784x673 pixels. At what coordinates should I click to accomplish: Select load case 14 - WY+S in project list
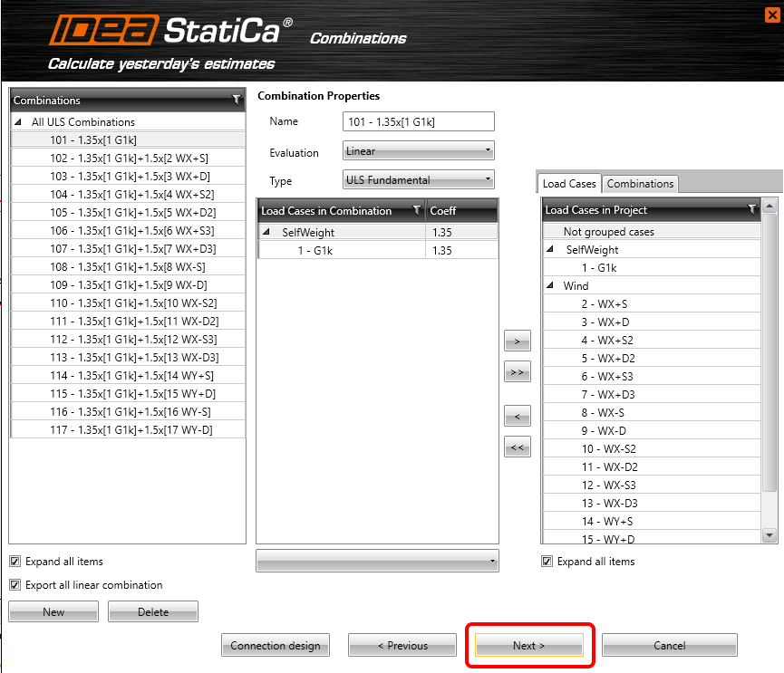coord(652,521)
